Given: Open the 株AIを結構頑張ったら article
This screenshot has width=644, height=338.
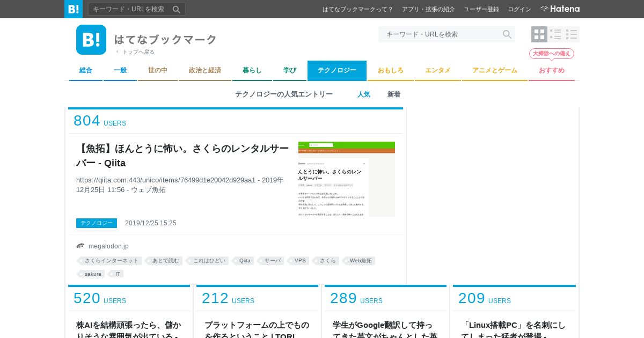Looking at the screenshot, I should coord(129,329).
